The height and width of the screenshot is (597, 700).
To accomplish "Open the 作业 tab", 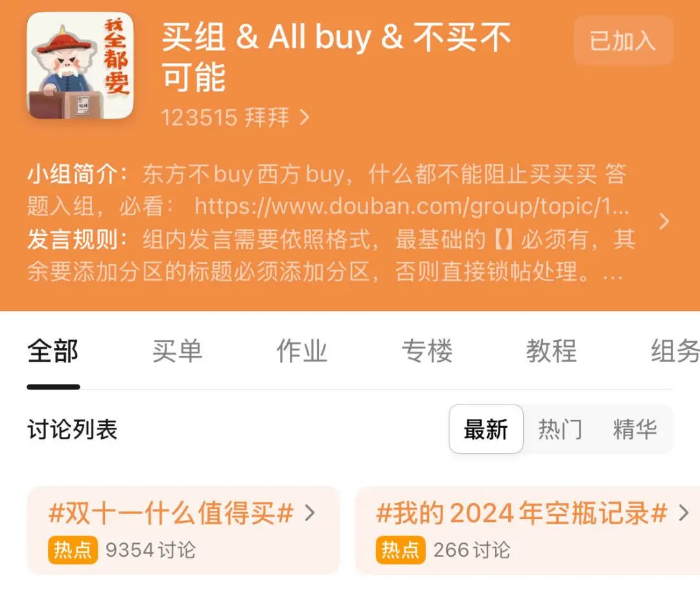I will (x=302, y=351).
